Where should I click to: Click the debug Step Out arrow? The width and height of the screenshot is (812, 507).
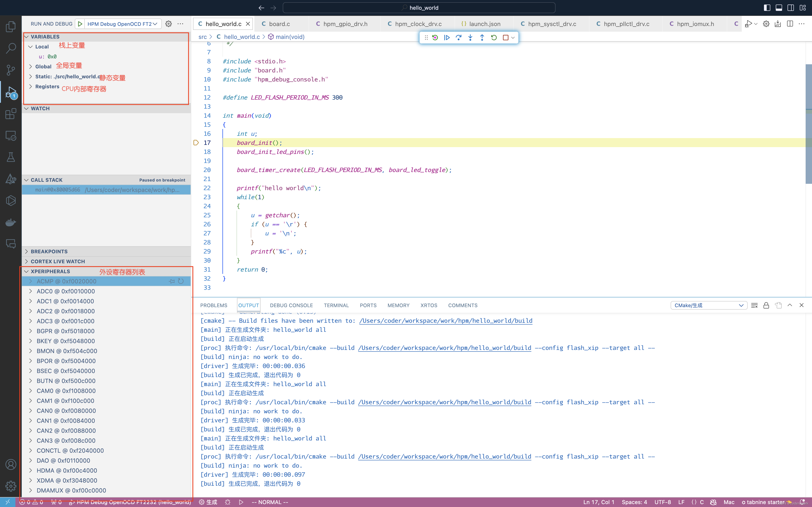point(482,38)
